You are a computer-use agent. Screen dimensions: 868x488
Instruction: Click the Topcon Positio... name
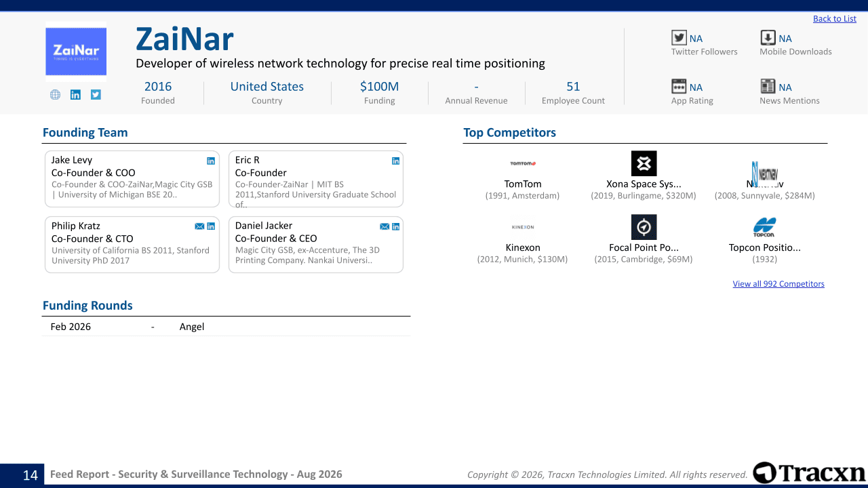coord(765,247)
